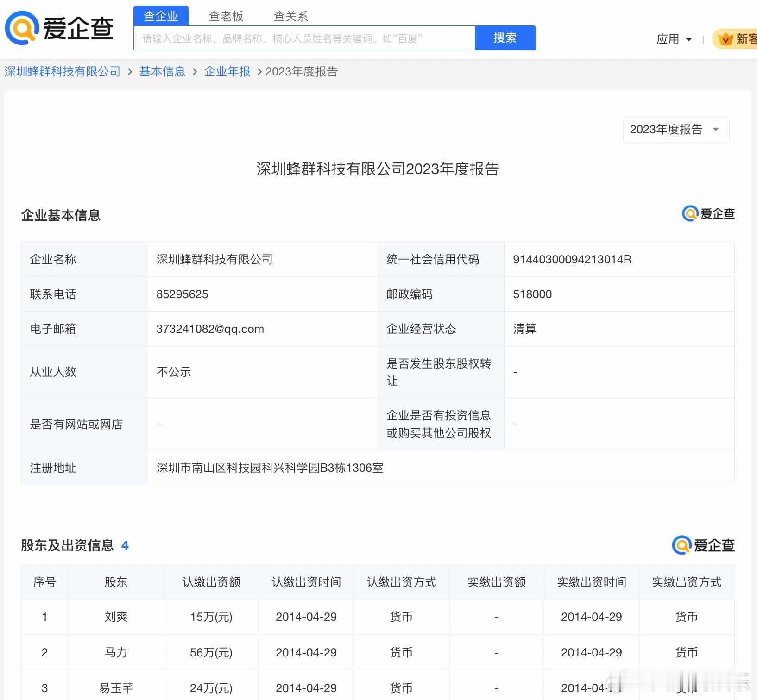Click the 爱企查 logo in header
The width and height of the screenshot is (757, 700).
pyautogui.click(x=59, y=28)
